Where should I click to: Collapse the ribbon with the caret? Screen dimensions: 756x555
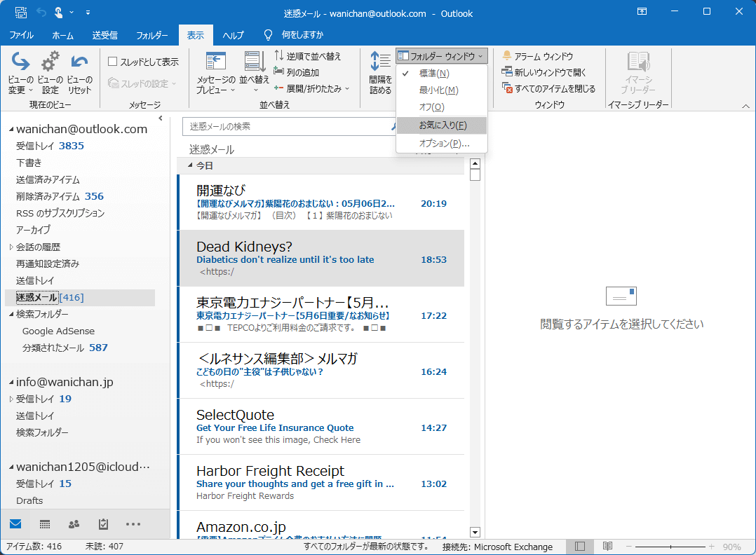click(x=745, y=106)
